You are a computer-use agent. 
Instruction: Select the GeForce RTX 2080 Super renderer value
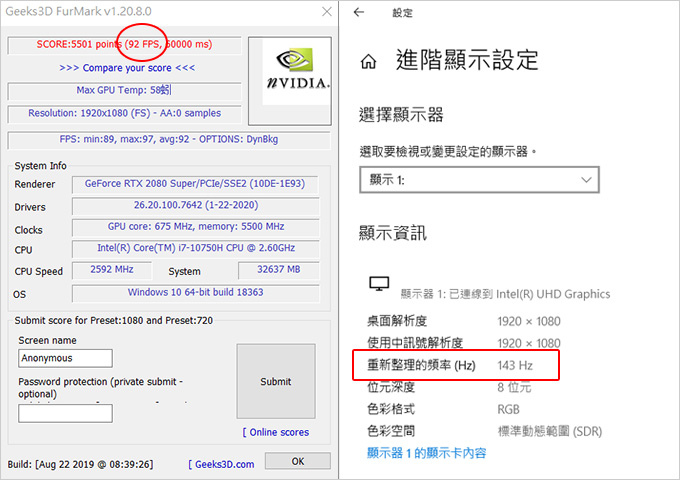pos(195,184)
